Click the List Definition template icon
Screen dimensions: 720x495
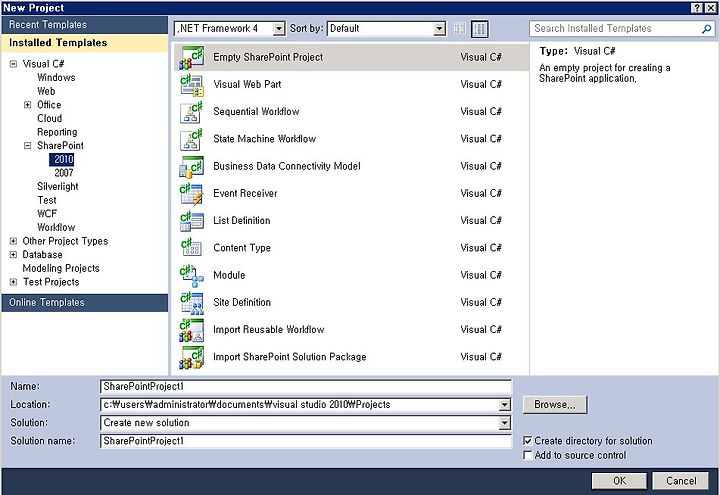tap(191, 221)
